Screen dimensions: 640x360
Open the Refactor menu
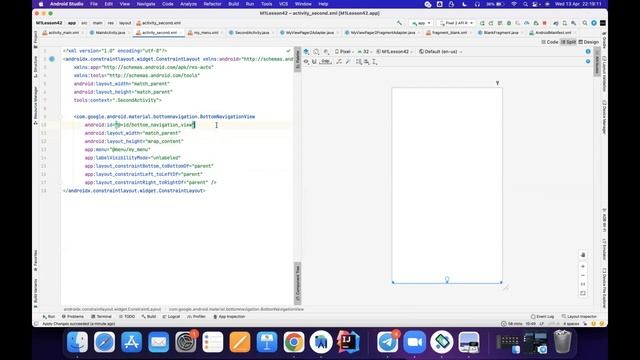[212, 4]
